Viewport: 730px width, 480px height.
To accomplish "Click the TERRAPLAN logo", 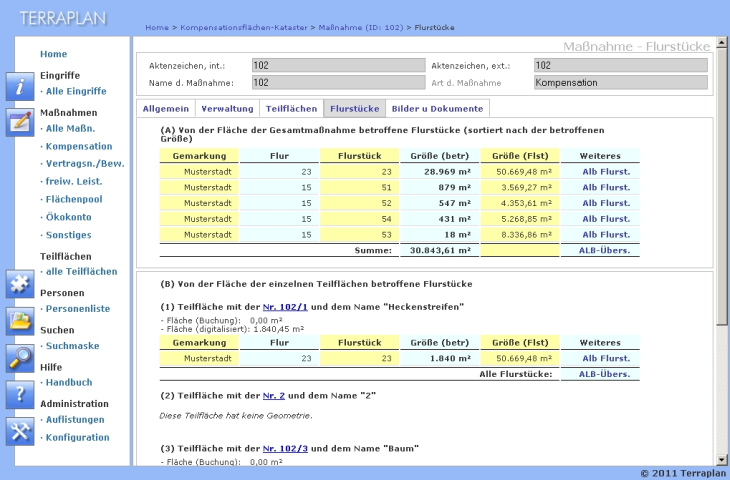I will [63, 19].
